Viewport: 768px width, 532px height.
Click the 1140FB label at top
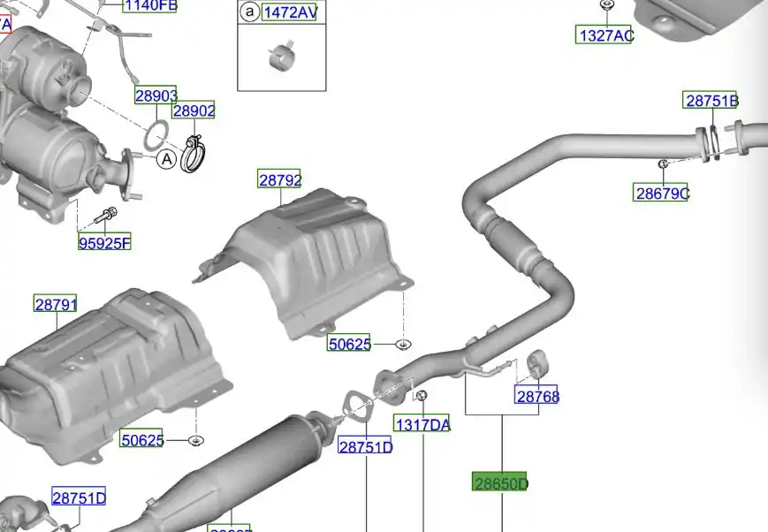point(150,6)
